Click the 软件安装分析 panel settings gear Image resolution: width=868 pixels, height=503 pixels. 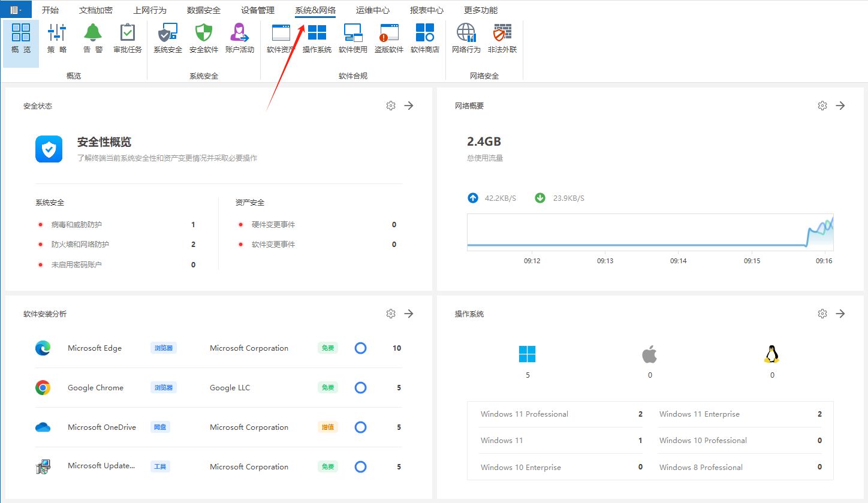coord(391,314)
